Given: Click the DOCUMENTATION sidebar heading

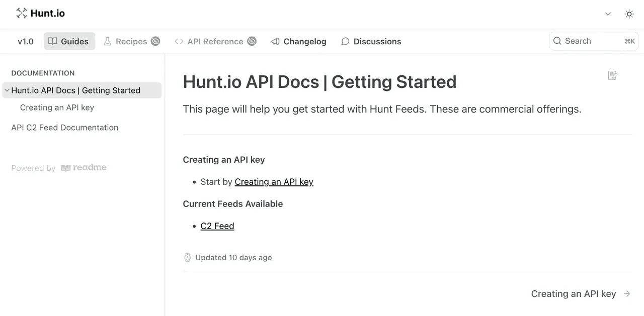Looking at the screenshot, I should coord(43,73).
